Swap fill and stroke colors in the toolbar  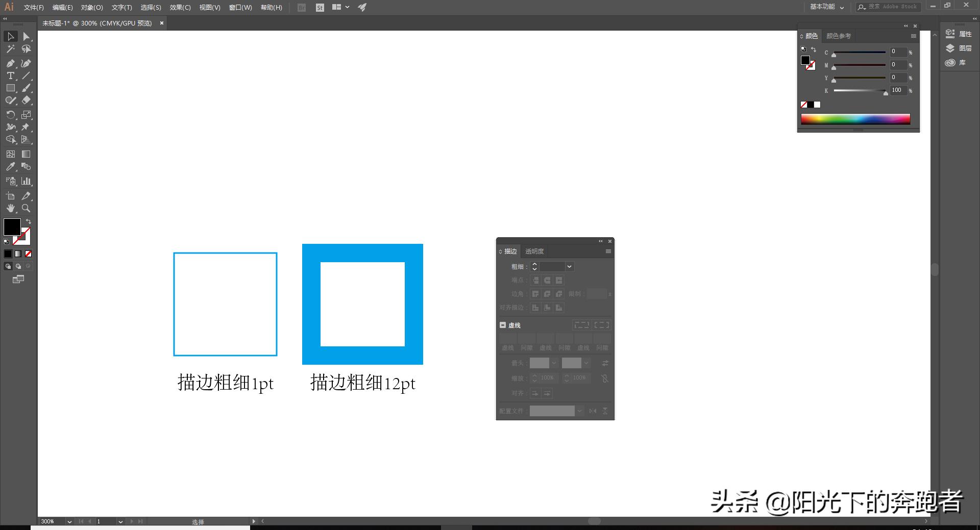click(29, 221)
